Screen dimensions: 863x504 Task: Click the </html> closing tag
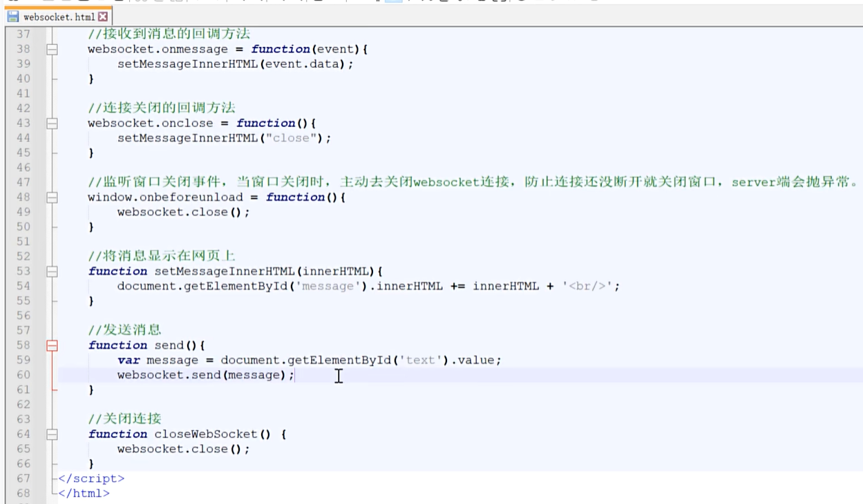(x=84, y=494)
